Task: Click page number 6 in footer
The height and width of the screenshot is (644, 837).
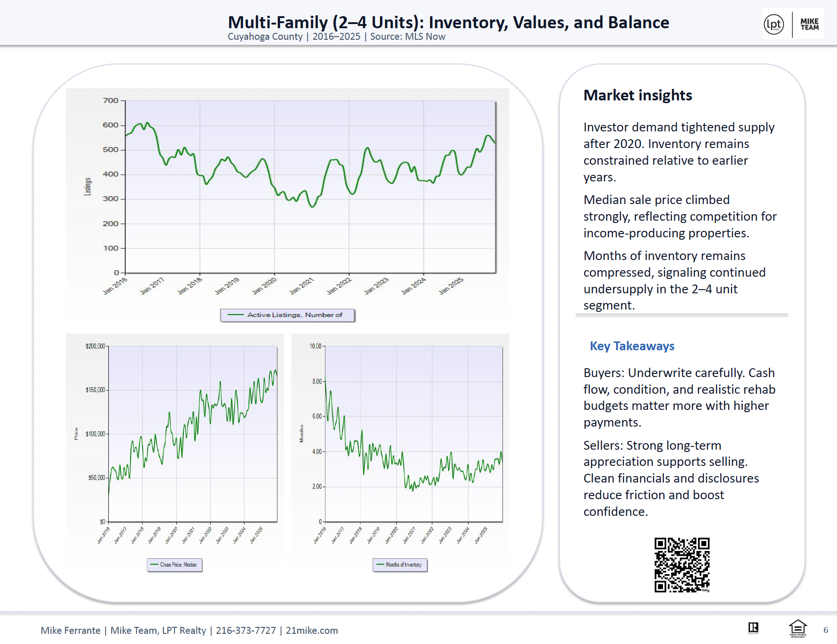Action: click(x=825, y=630)
